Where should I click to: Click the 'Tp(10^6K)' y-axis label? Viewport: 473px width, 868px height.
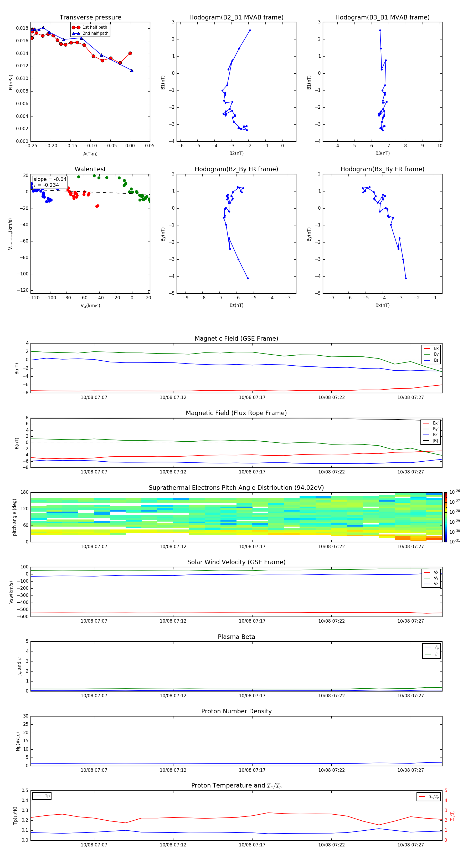[15, 815]
